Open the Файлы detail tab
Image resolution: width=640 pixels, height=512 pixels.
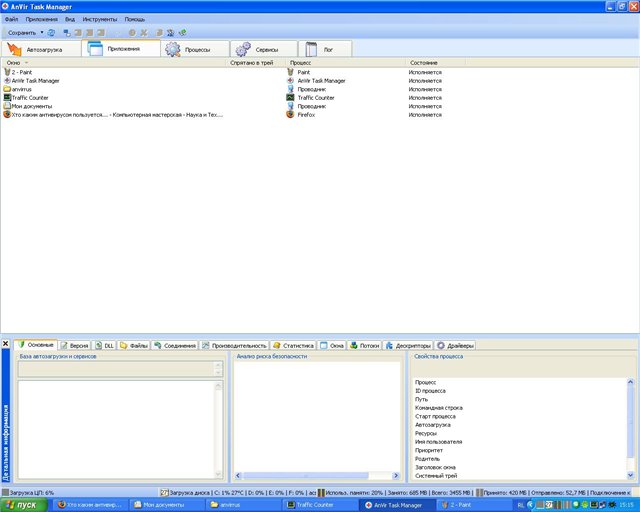pos(134,345)
